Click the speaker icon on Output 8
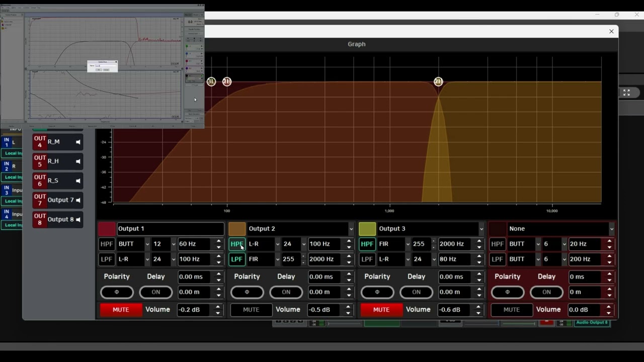 [78, 220]
